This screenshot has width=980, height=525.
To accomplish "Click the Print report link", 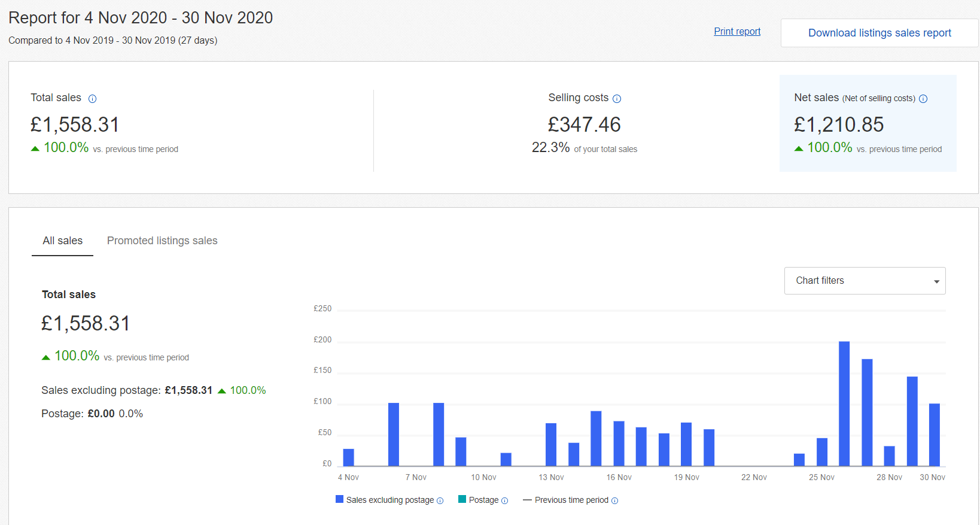I will click(737, 32).
